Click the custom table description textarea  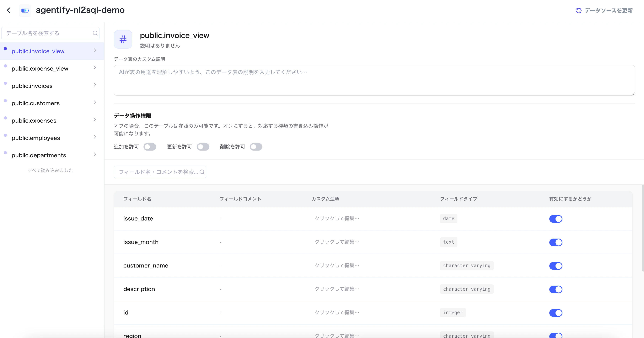[x=374, y=80]
